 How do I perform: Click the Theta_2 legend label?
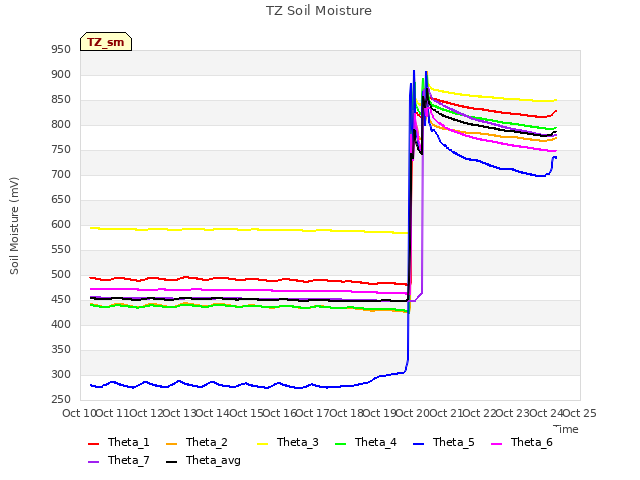(x=207, y=442)
